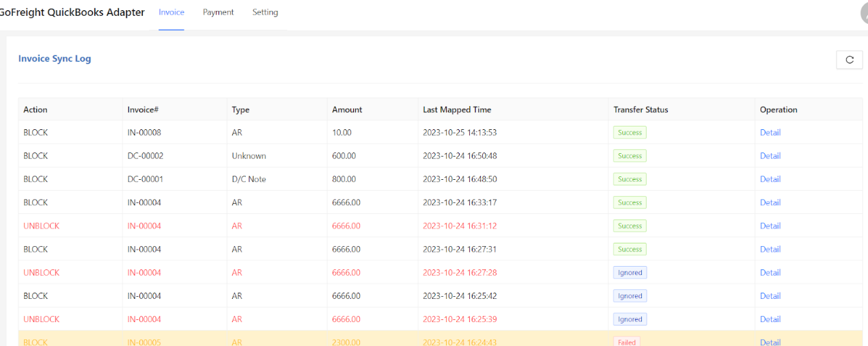
Task: Open Detail for invoice IN-00008
Action: [x=770, y=133]
